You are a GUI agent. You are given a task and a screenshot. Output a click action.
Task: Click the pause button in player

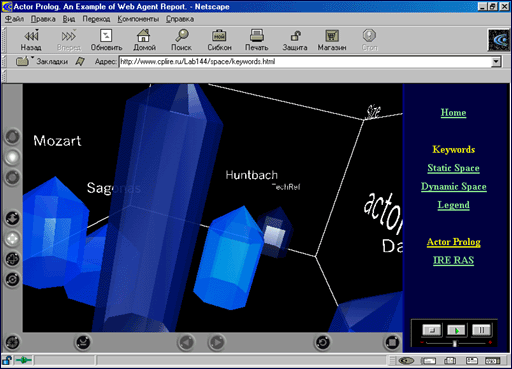tap(481, 330)
